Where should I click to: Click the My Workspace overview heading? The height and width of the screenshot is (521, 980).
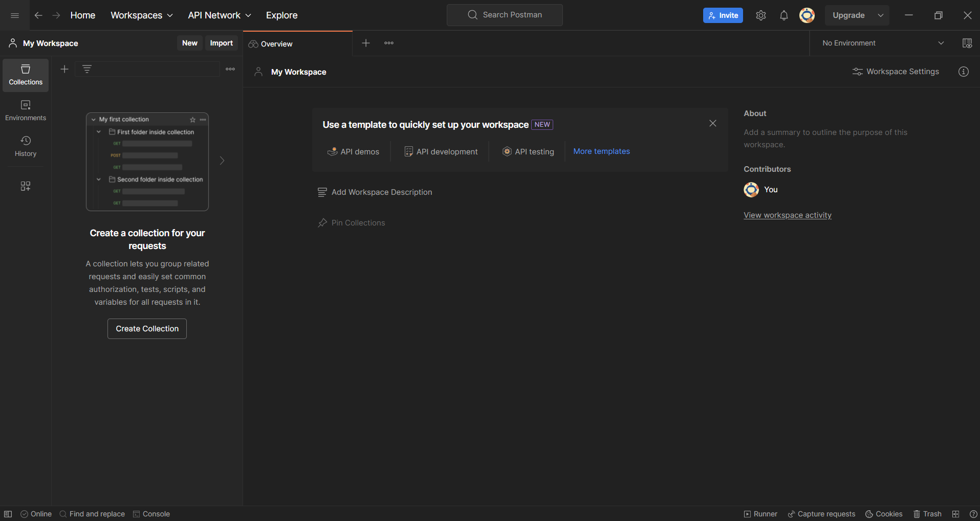299,72
